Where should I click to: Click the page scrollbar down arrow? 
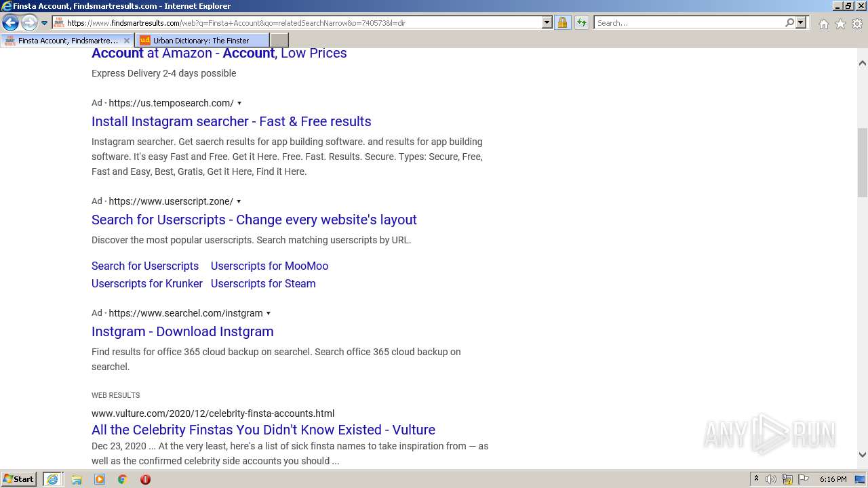863,455
